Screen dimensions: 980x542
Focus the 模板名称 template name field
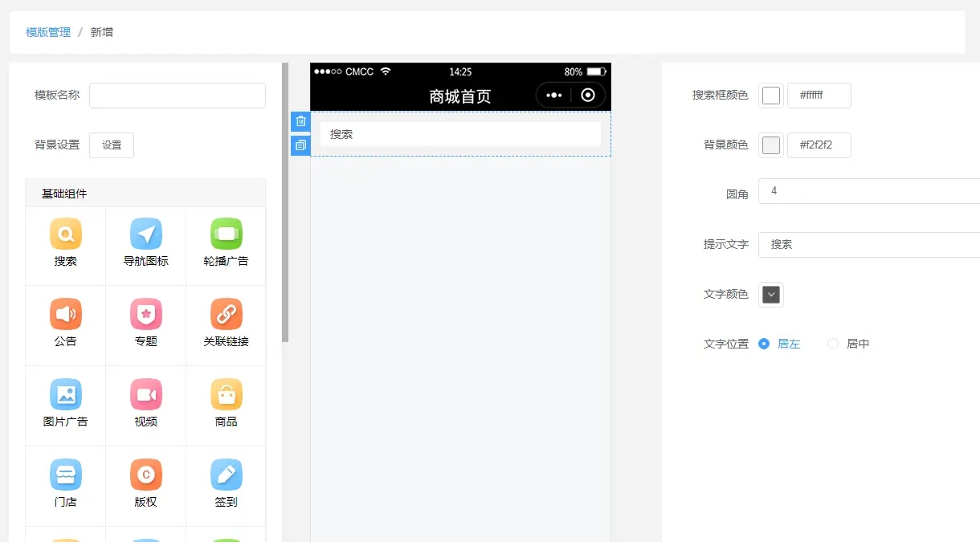[x=178, y=96]
